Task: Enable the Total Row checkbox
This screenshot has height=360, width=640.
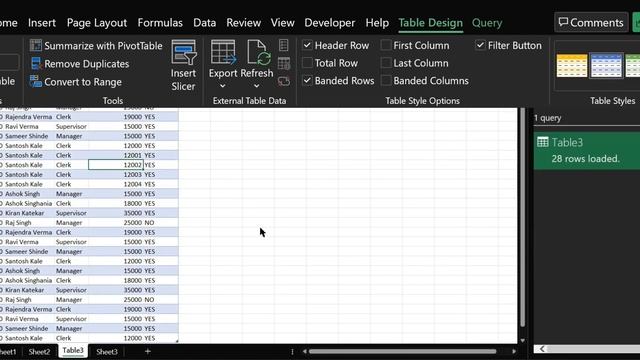Action: [x=307, y=63]
